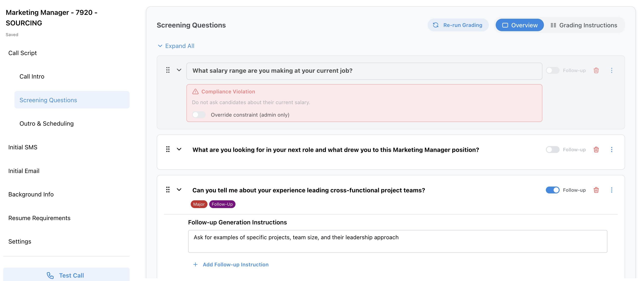Open the kebab menu on the salary question
This screenshot has height=281, width=644.
[x=612, y=71]
